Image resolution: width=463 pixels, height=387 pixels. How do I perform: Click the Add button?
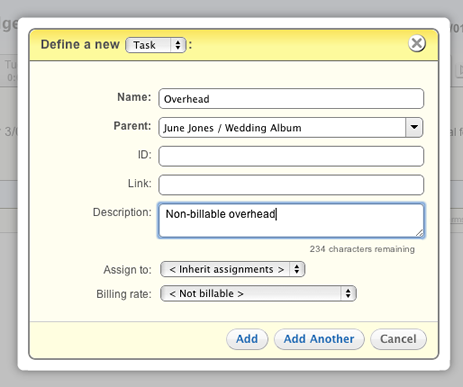click(x=247, y=339)
